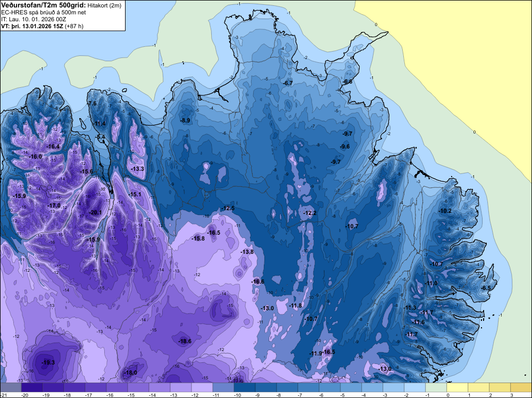The width and height of the screenshot is (532, 398).
Task: Click the "-11.0" temperature value
Action: tap(431, 283)
